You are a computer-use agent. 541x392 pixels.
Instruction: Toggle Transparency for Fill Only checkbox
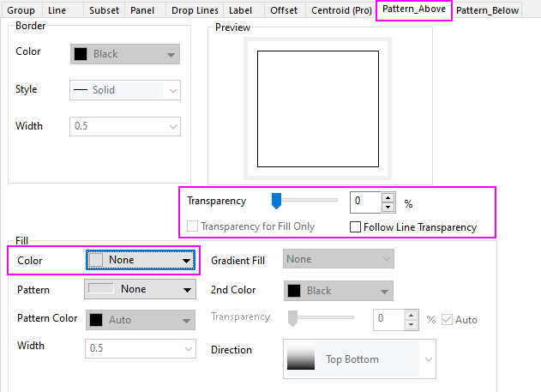point(193,226)
